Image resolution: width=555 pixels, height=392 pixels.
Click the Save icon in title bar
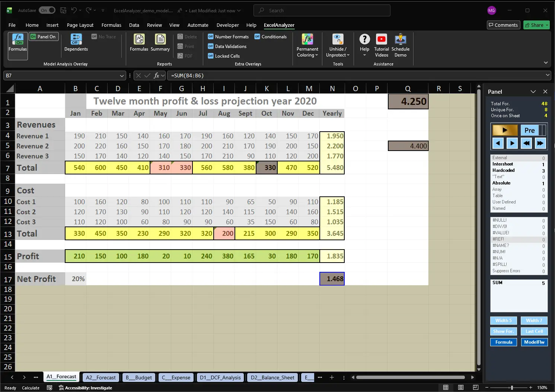[63, 10]
